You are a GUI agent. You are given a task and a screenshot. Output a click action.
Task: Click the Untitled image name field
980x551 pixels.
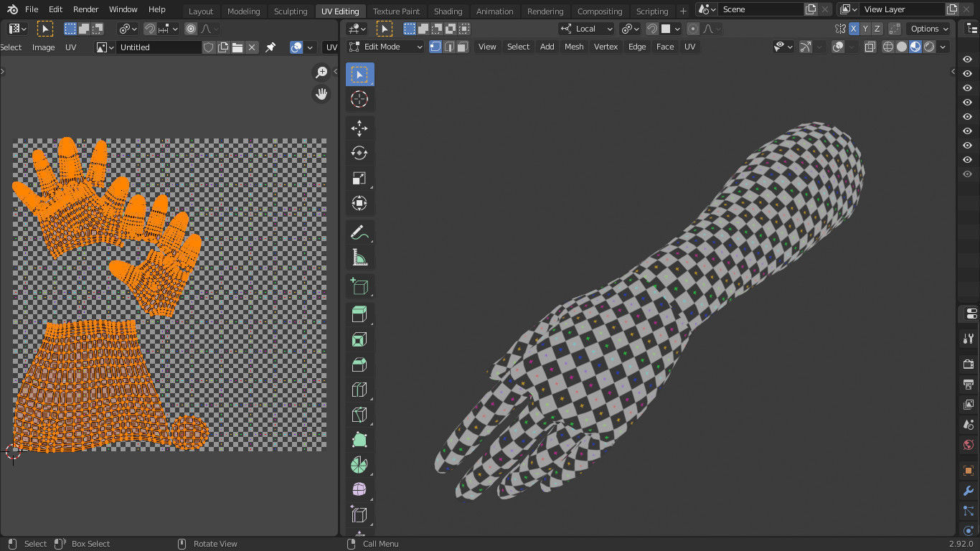coord(159,47)
